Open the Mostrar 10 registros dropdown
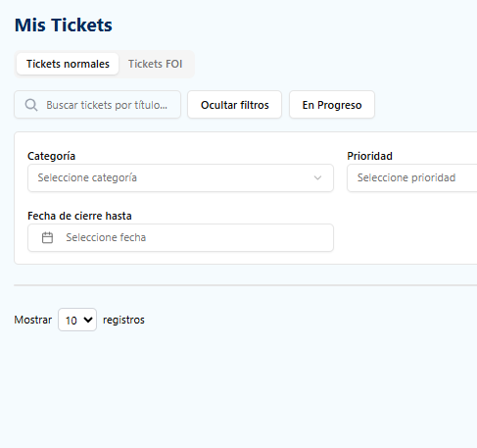477x448 pixels. [x=77, y=320]
